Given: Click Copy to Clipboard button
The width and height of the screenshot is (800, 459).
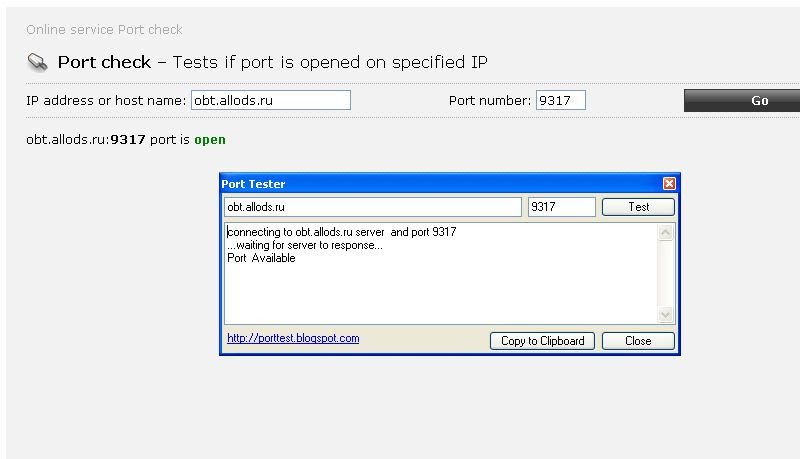Looking at the screenshot, I should coord(542,341).
